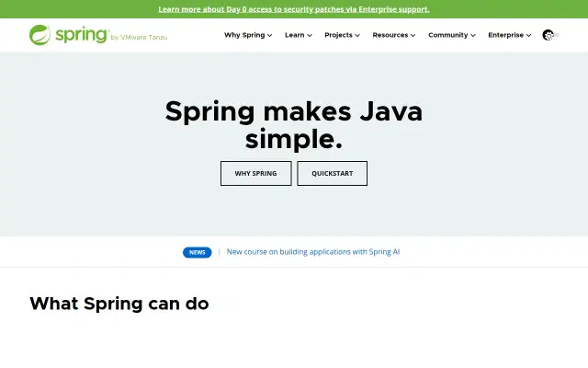Open the Learn navigation menu
The image size is (588, 368).
click(x=298, y=35)
